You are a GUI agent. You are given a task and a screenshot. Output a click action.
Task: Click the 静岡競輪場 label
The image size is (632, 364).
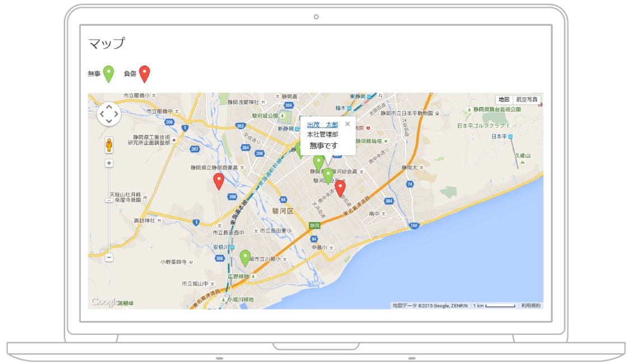coord(369,141)
